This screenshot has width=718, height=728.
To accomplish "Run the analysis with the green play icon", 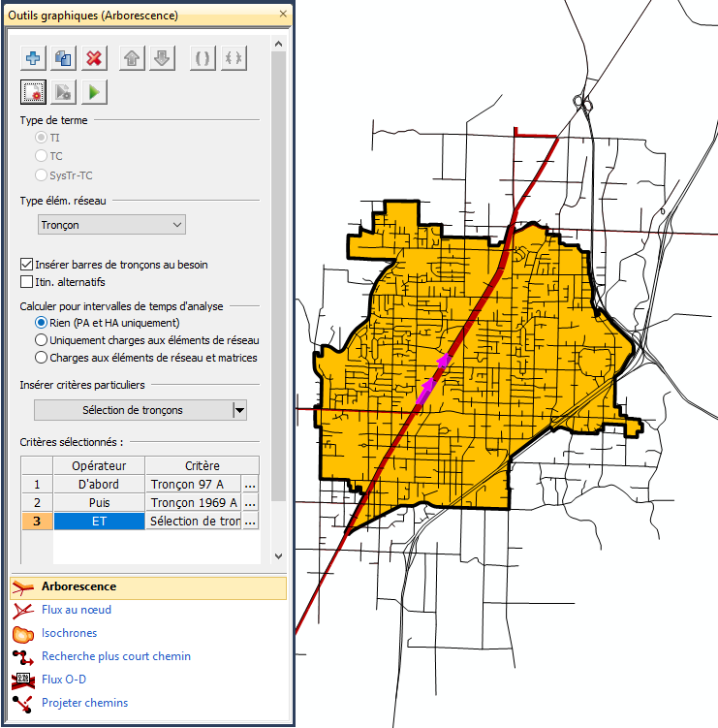I will (94, 92).
